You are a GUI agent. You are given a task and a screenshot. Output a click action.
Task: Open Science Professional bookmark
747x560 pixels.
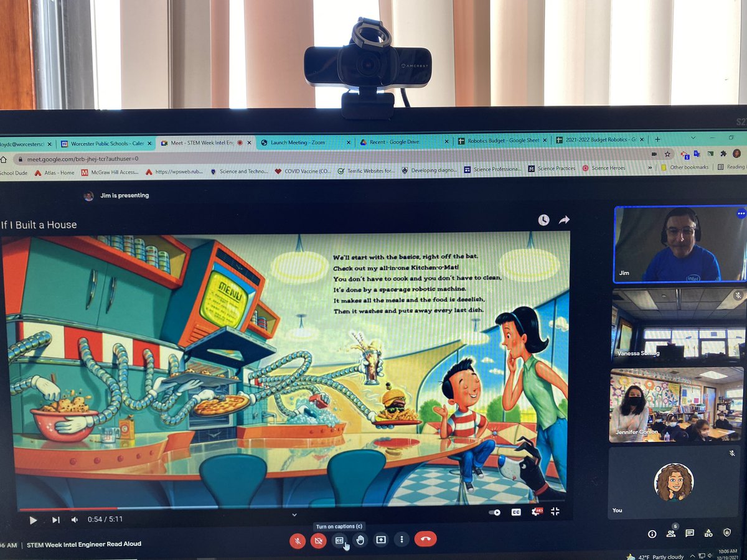click(493, 169)
